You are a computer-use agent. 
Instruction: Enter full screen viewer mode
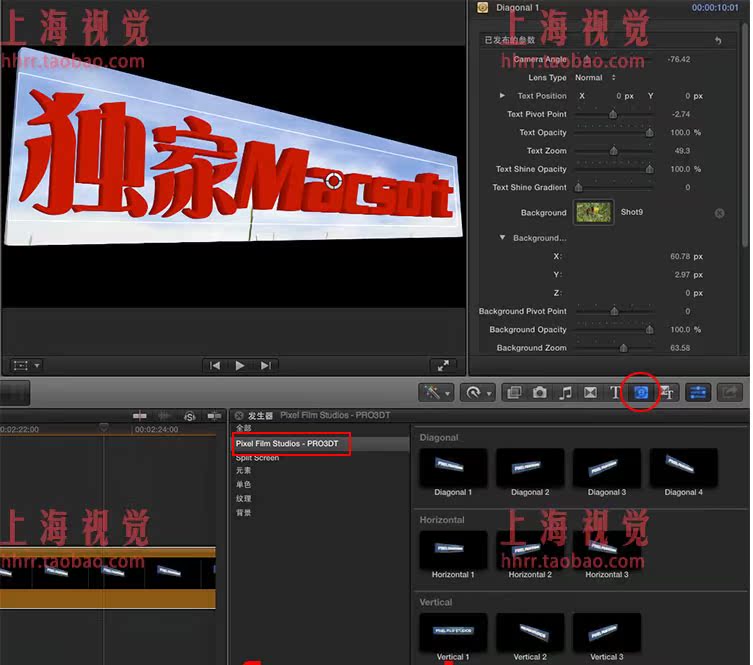pos(443,366)
